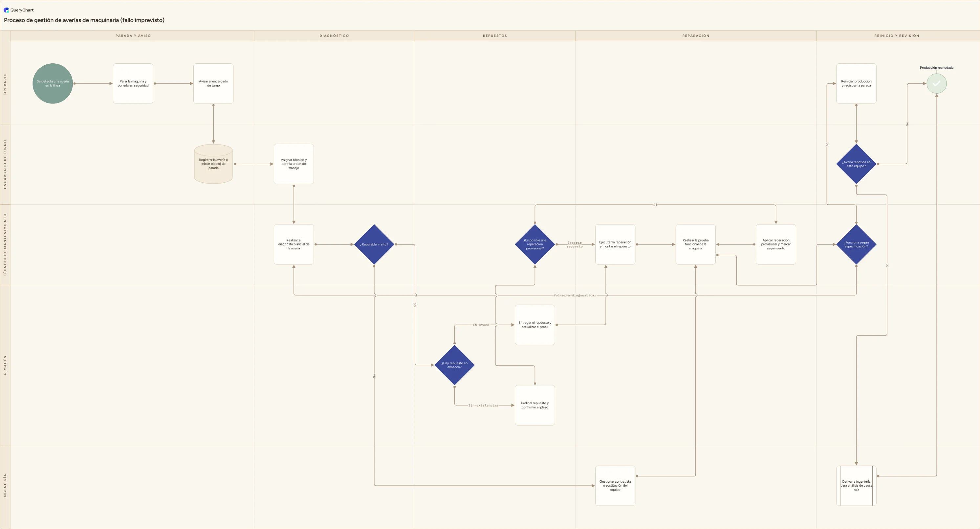Click the 'Esperar repuesto' edge label
Screen dimensions: 980x529
[x=574, y=244]
